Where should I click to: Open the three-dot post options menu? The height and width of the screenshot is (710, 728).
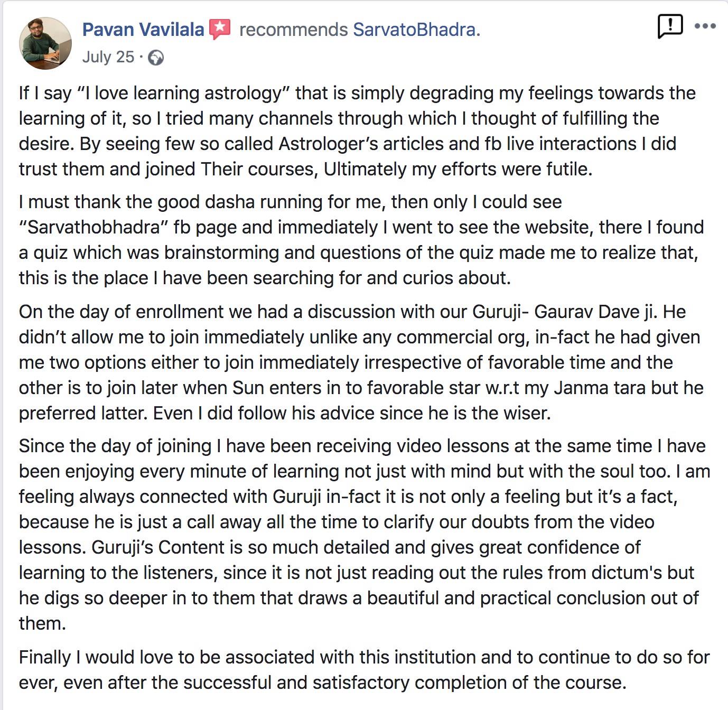pyautogui.click(x=705, y=26)
